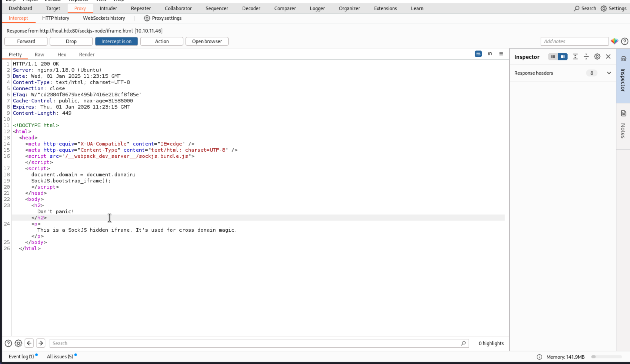The width and height of the screenshot is (630, 364).
Task: Switch Inspector to side-by-side layout
Action: (x=563, y=57)
